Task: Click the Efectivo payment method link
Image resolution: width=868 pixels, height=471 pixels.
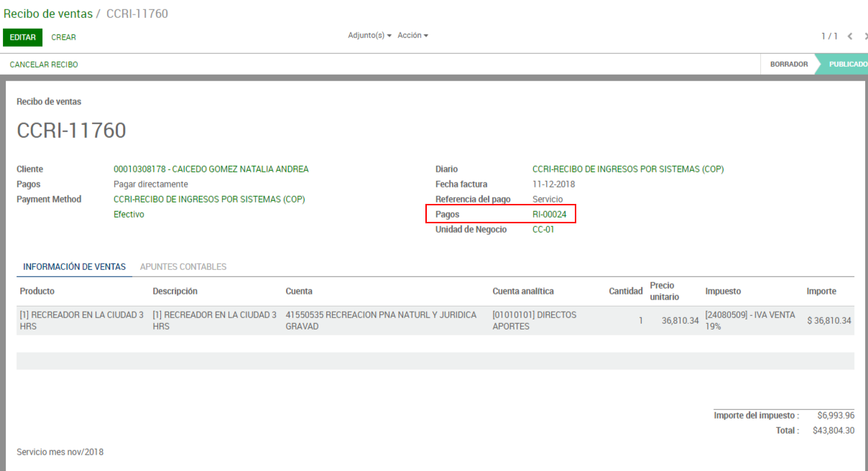Action: [x=129, y=215]
